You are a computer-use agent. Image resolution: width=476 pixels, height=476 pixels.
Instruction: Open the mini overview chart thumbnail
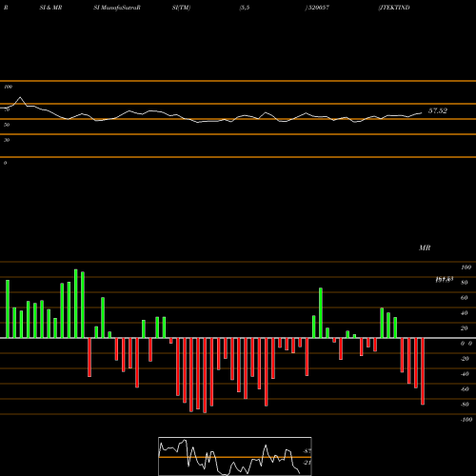tap(235, 456)
